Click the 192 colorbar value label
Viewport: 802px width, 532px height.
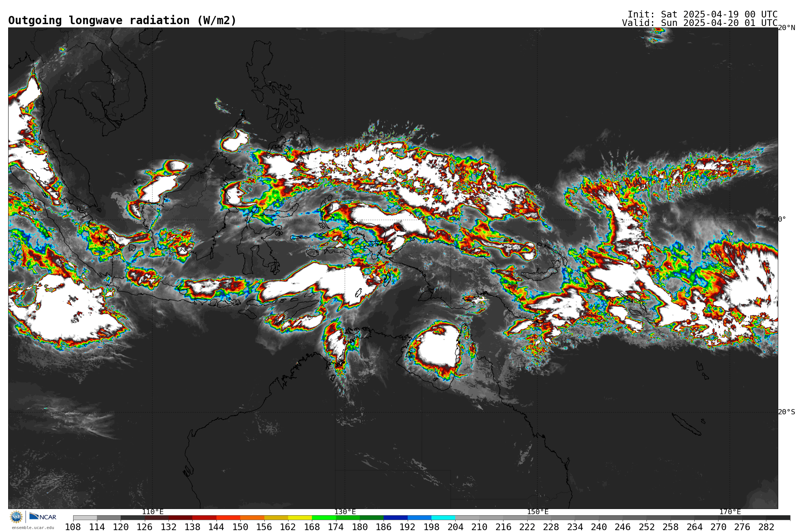407,527
